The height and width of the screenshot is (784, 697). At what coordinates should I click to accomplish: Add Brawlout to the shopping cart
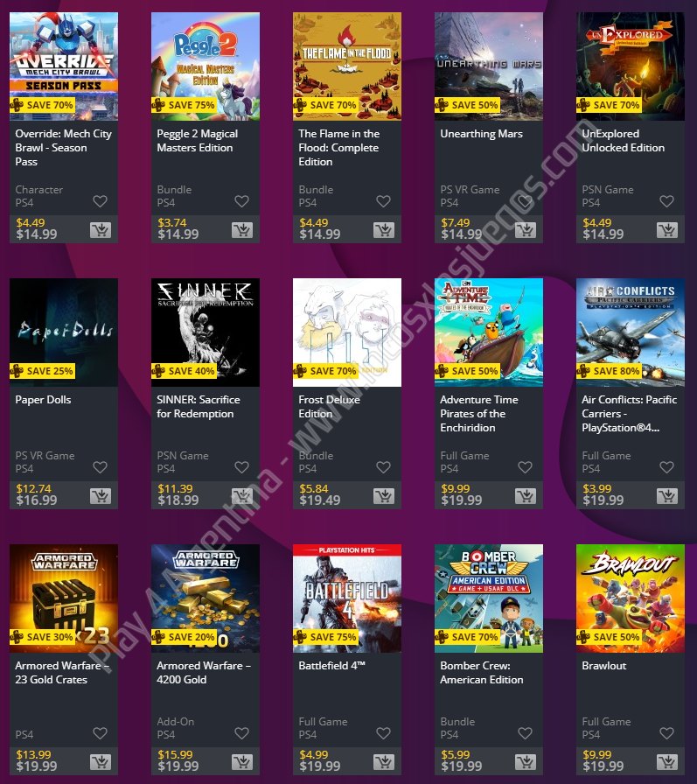667,762
